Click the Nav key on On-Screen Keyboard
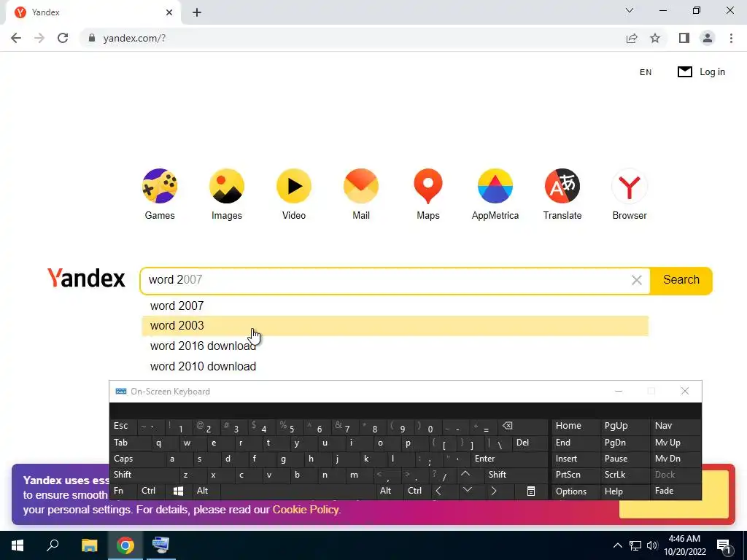 point(676,426)
